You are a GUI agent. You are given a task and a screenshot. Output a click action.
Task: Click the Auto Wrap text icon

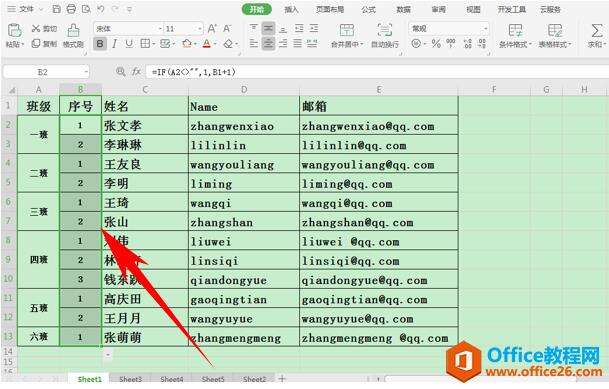pyautogui.click(x=385, y=30)
